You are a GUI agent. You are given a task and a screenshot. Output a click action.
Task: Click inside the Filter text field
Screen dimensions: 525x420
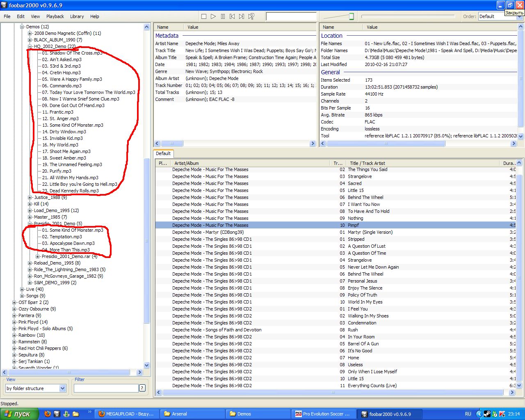tap(106, 388)
